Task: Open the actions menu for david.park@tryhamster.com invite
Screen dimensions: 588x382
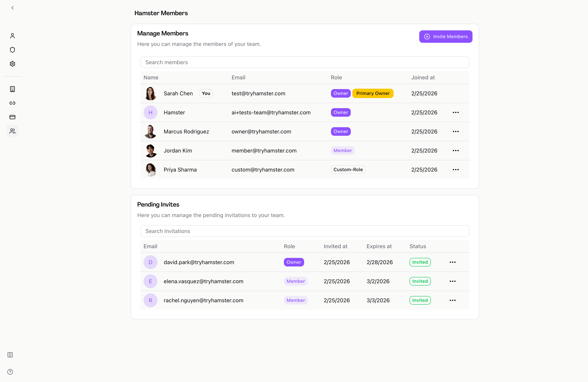Action: [452, 262]
